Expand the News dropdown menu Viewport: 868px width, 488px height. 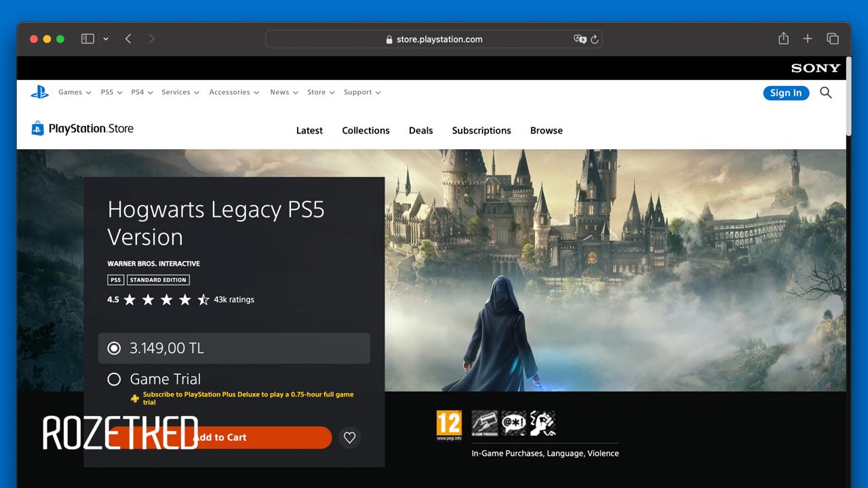284,92
